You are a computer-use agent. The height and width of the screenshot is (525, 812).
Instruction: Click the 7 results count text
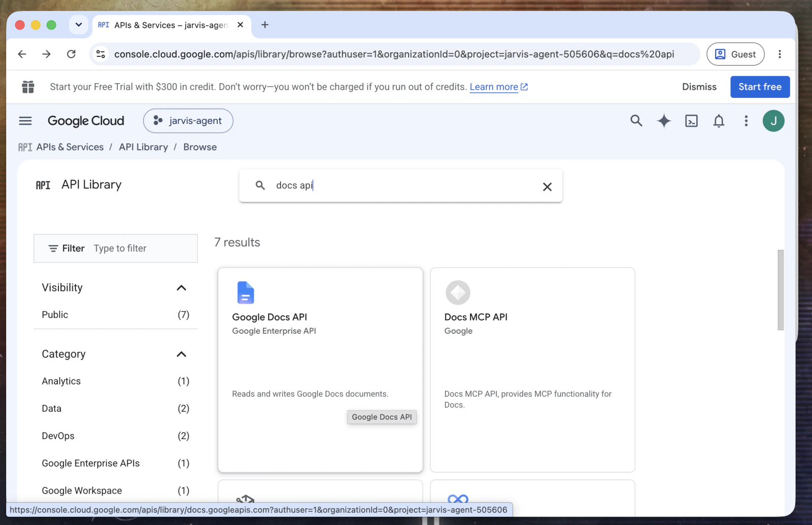click(x=237, y=242)
